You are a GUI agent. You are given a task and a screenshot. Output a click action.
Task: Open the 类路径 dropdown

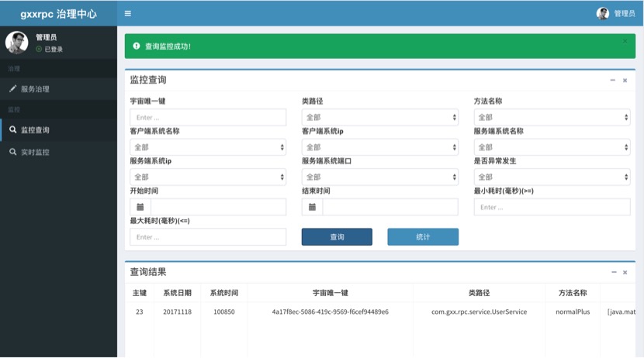(x=380, y=117)
